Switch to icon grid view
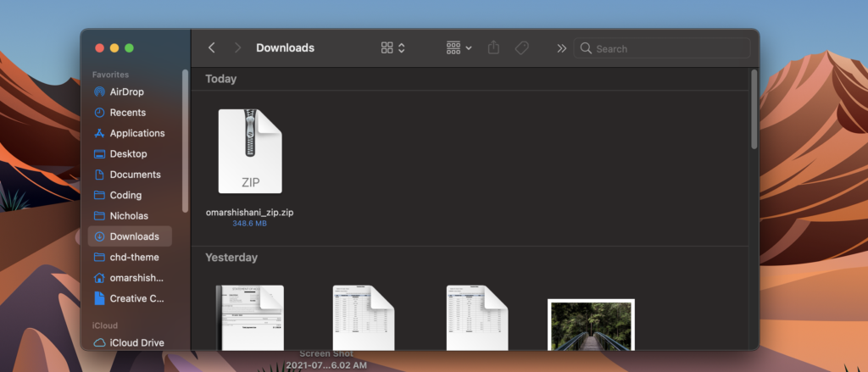 click(387, 48)
